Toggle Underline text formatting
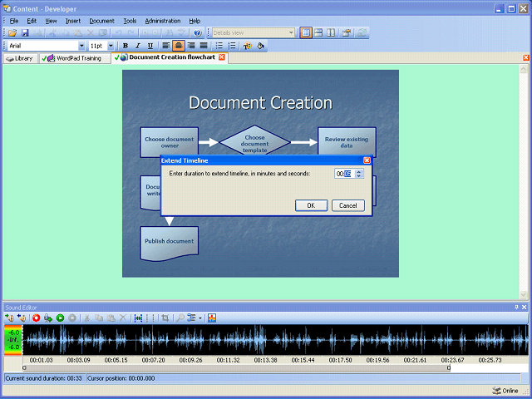This screenshot has width=532, height=399. (x=150, y=46)
